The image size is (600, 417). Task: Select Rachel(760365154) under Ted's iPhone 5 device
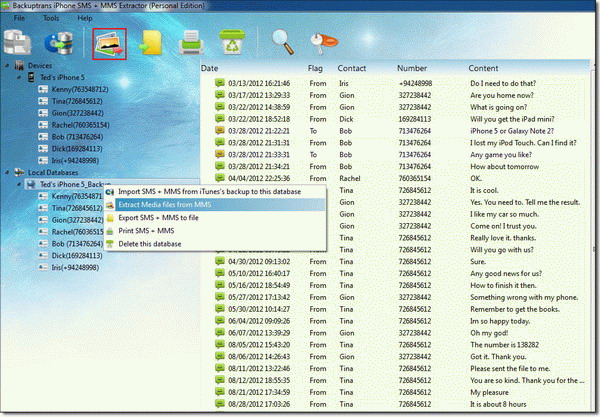(x=80, y=125)
